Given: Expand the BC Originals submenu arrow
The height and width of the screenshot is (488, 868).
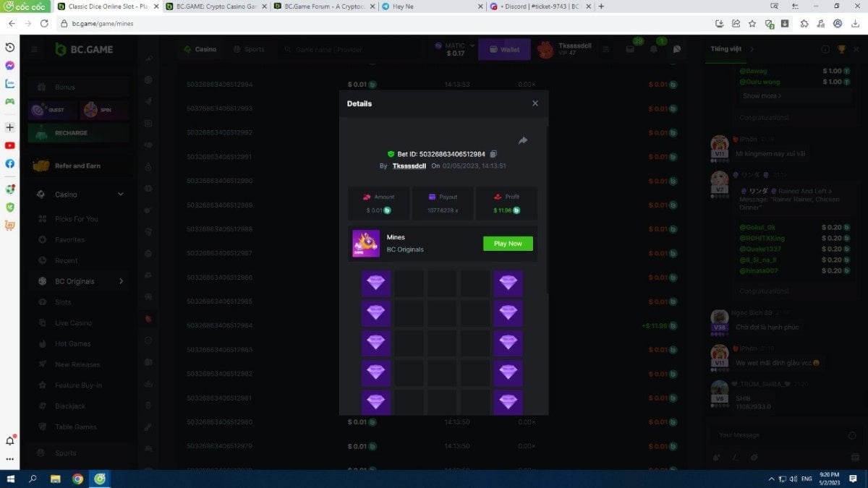Looking at the screenshot, I should [x=121, y=281].
